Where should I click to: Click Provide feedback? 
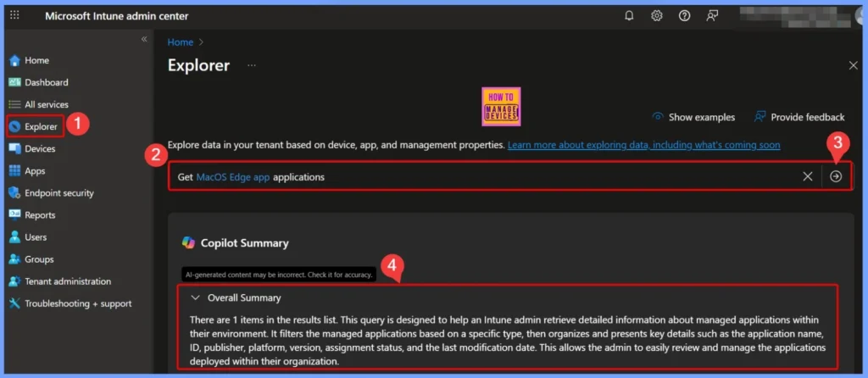point(799,117)
